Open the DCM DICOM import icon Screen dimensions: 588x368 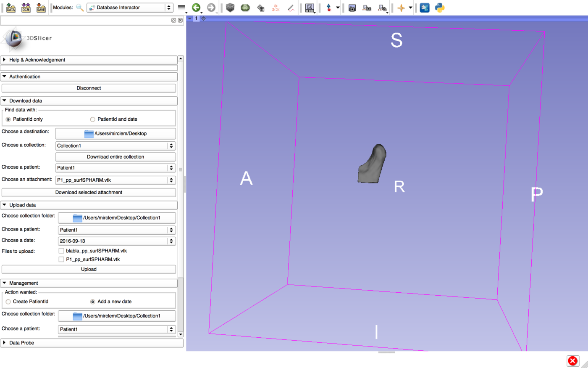pos(26,8)
